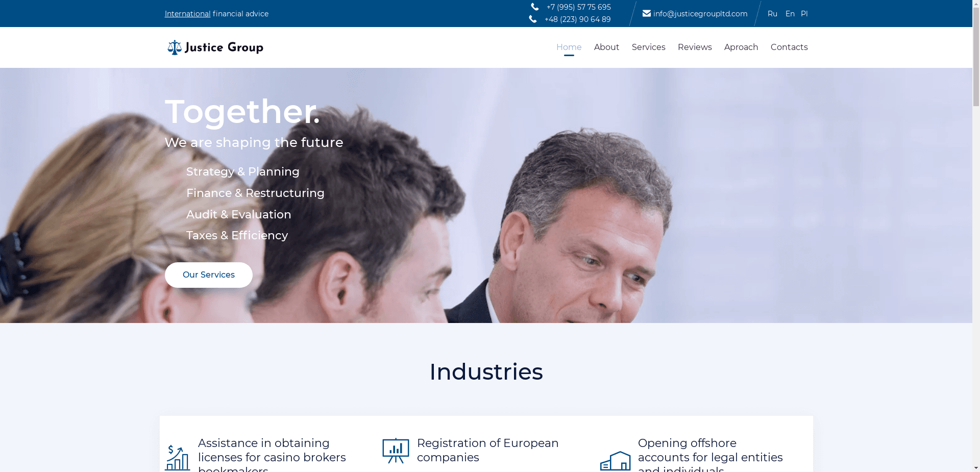Click the page vertical scrollbar
980x472 pixels.
976,236
